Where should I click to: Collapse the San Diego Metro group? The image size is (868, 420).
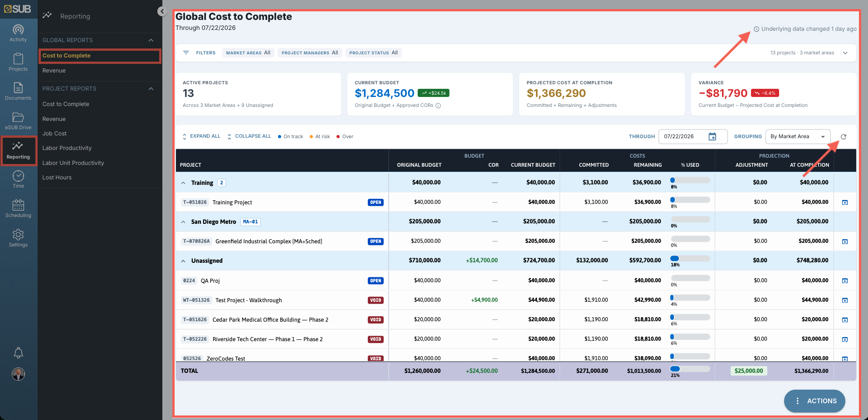183,222
